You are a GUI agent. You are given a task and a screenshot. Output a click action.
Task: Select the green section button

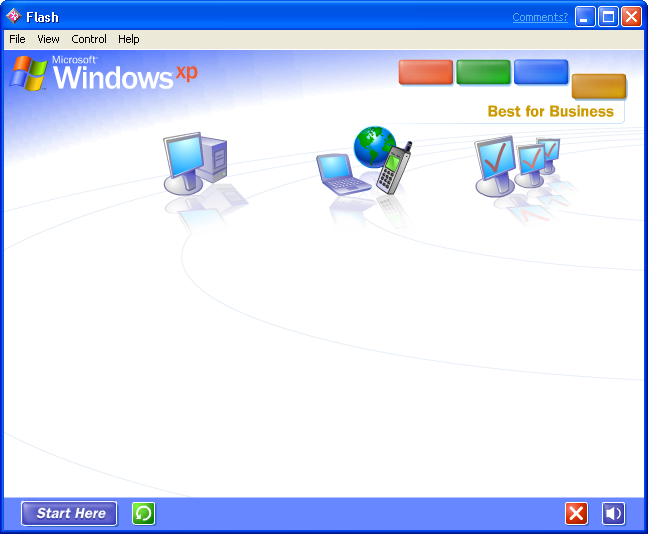(483, 72)
